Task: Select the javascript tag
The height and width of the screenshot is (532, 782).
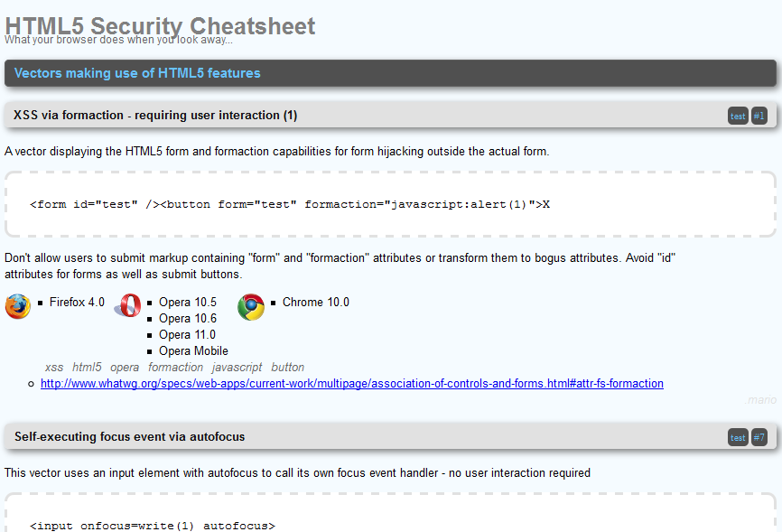Action: [x=237, y=368]
